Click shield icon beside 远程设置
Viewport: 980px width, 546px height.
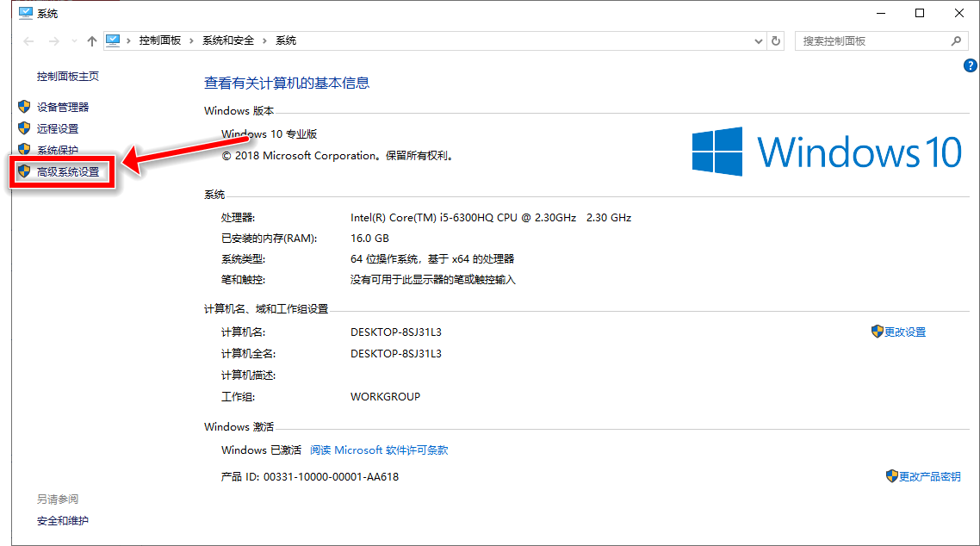click(24, 128)
